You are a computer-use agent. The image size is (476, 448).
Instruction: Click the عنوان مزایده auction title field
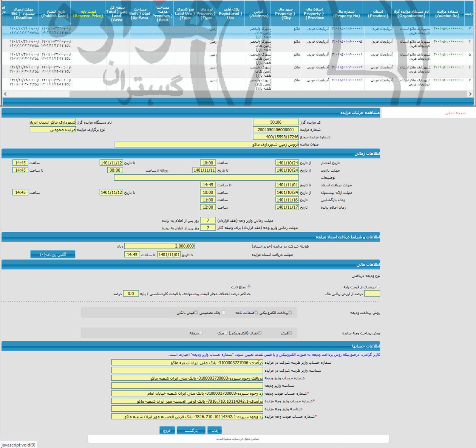pyautogui.click(x=207, y=144)
